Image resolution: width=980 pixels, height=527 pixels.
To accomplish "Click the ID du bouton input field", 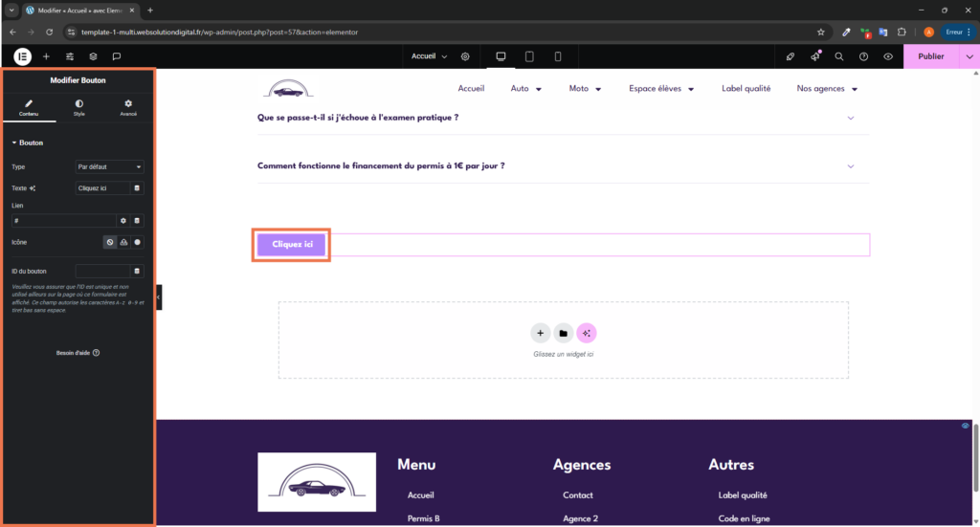I will click(x=102, y=271).
